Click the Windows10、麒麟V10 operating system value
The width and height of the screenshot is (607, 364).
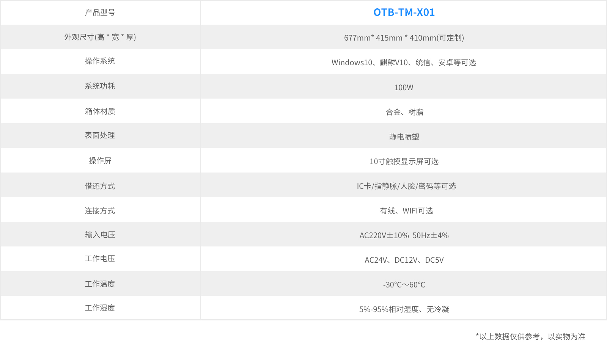pyautogui.click(x=404, y=63)
